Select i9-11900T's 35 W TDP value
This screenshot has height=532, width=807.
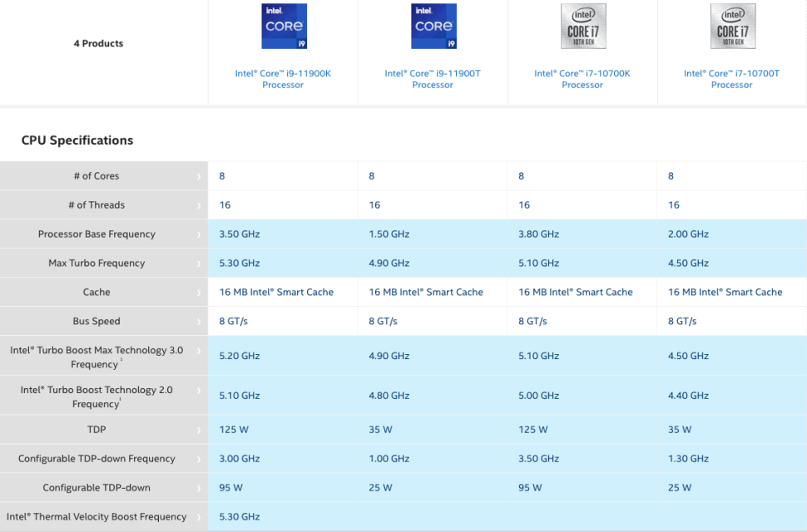(x=380, y=429)
